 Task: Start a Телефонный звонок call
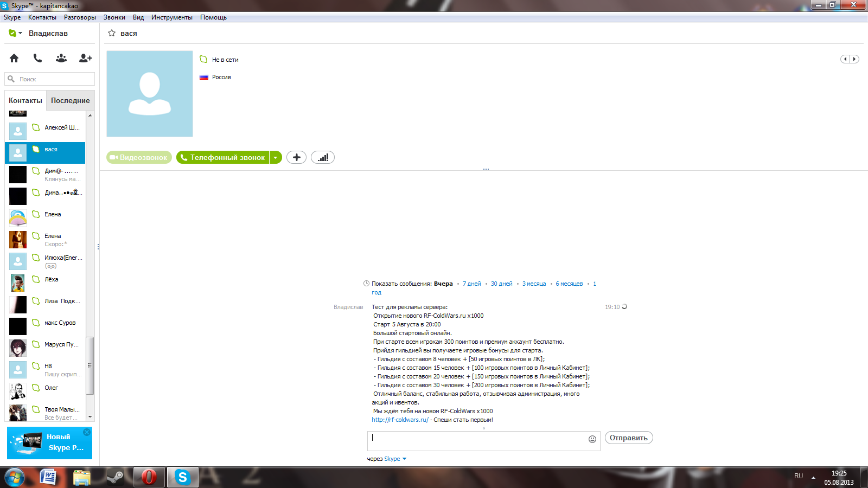222,157
